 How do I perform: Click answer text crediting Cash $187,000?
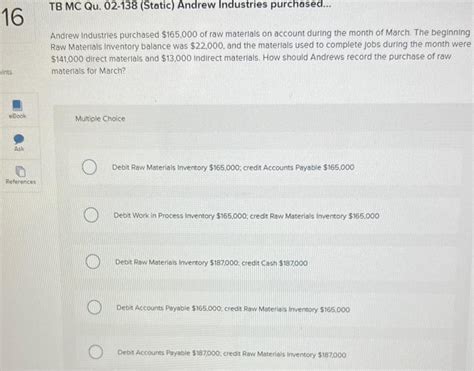point(211,263)
